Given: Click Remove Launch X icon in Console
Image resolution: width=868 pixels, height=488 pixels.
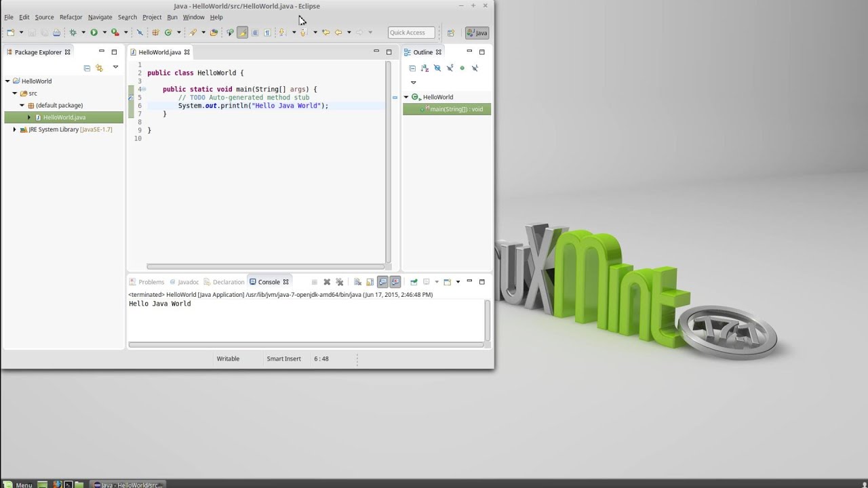Looking at the screenshot, I should (x=327, y=282).
